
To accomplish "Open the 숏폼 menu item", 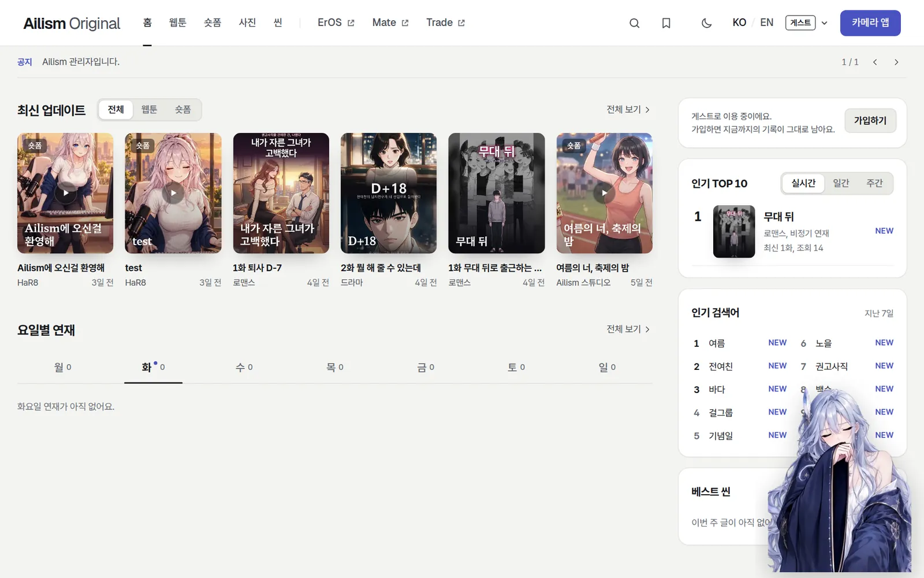I will (213, 23).
